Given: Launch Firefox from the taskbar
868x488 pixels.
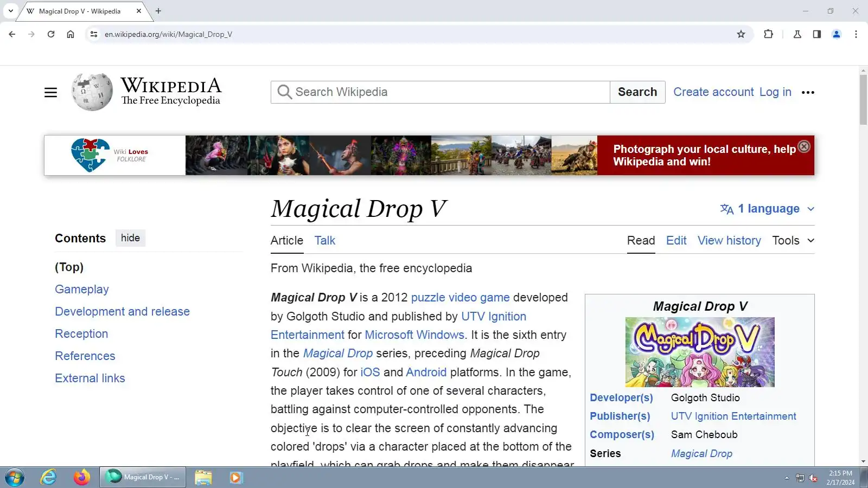Looking at the screenshot, I should pyautogui.click(x=82, y=477).
